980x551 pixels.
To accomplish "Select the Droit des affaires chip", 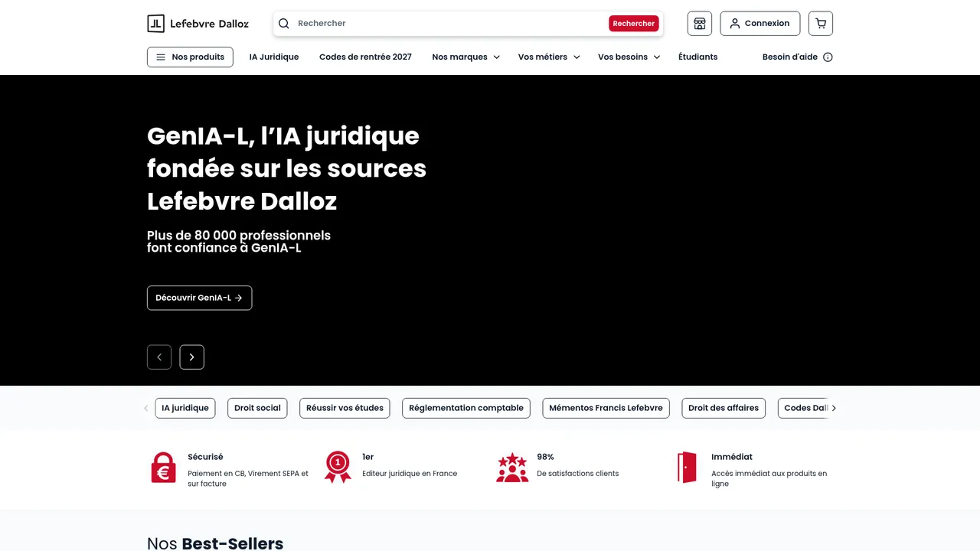I will (x=724, y=408).
